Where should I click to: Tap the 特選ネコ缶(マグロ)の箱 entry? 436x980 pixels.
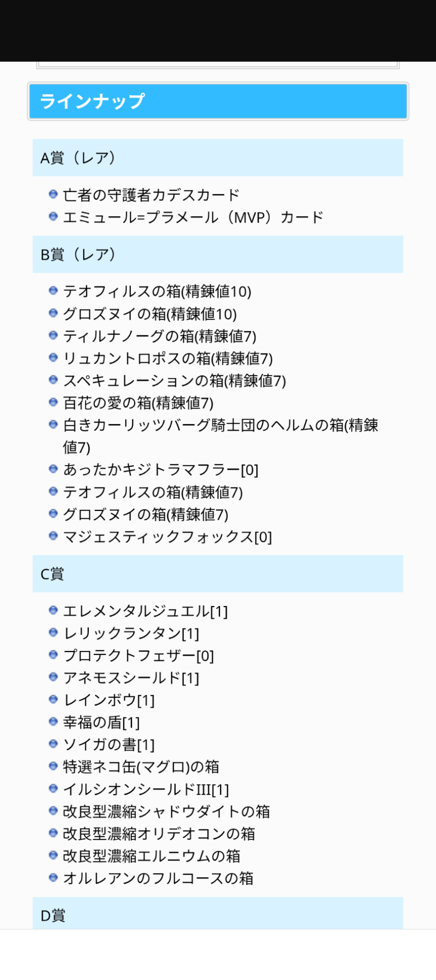(141, 767)
